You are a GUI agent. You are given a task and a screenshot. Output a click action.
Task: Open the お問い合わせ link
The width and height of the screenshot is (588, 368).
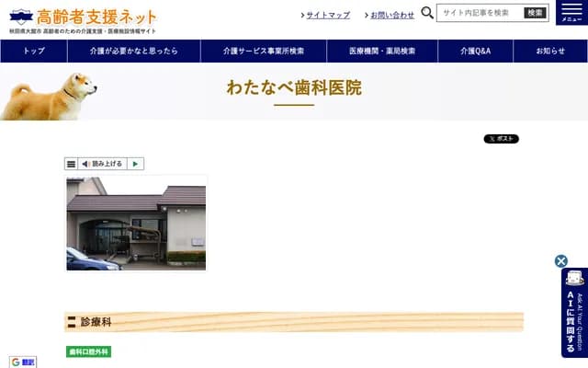coord(392,15)
